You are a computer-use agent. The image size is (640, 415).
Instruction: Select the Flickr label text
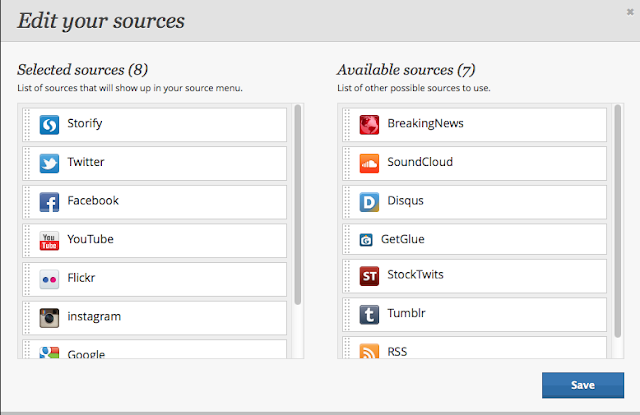81,278
